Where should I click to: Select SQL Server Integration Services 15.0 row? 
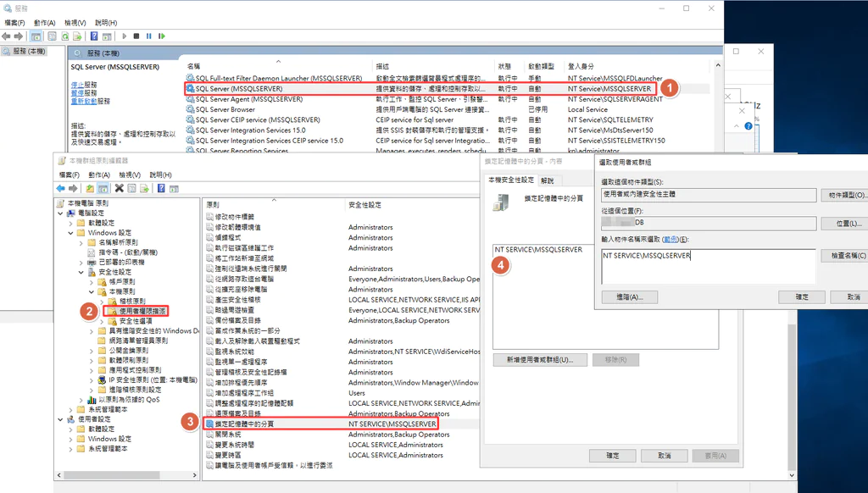coord(250,130)
